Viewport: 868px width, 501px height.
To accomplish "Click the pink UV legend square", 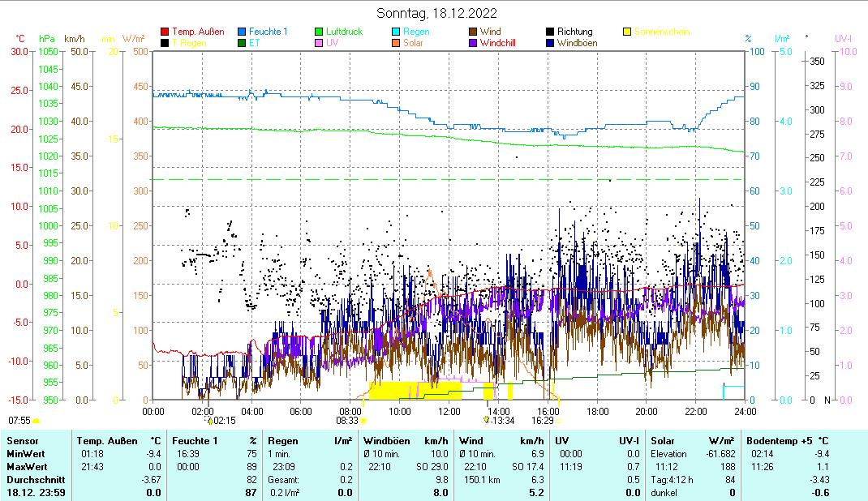I will [320, 43].
